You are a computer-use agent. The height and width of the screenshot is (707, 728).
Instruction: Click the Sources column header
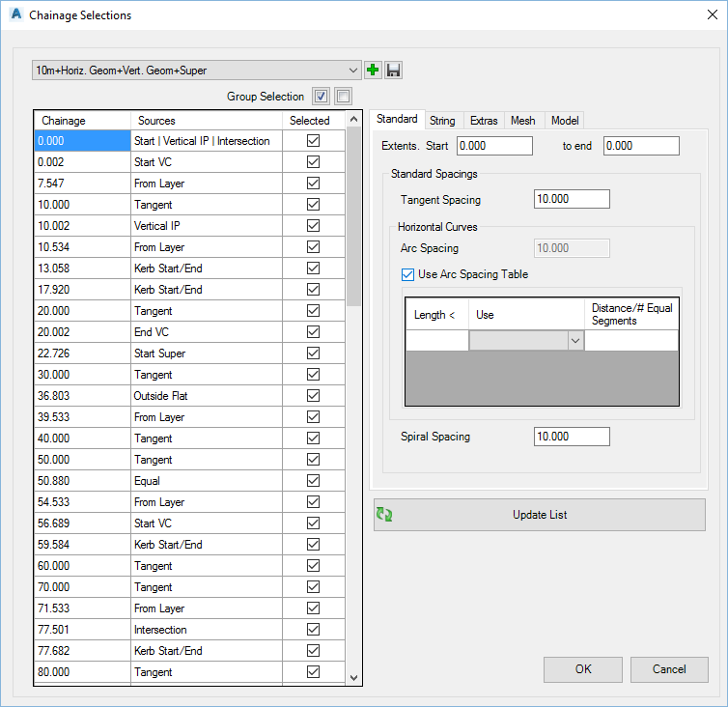pyautogui.click(x=207, y=121)
